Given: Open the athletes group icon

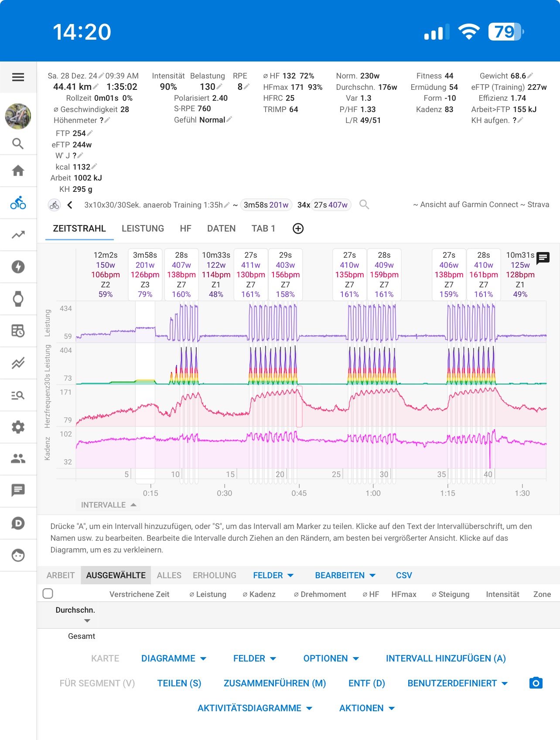Looking at the screenshot, I should click(x=18, y=459).
